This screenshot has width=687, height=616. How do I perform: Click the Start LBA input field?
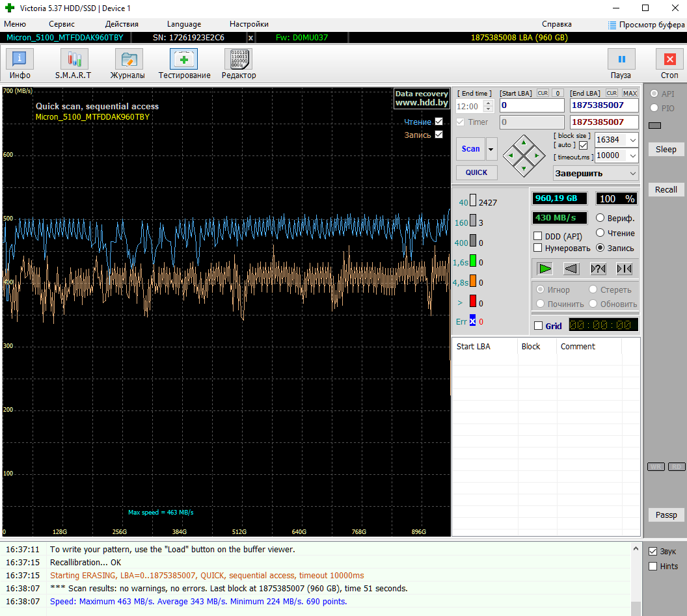(532, 105)
